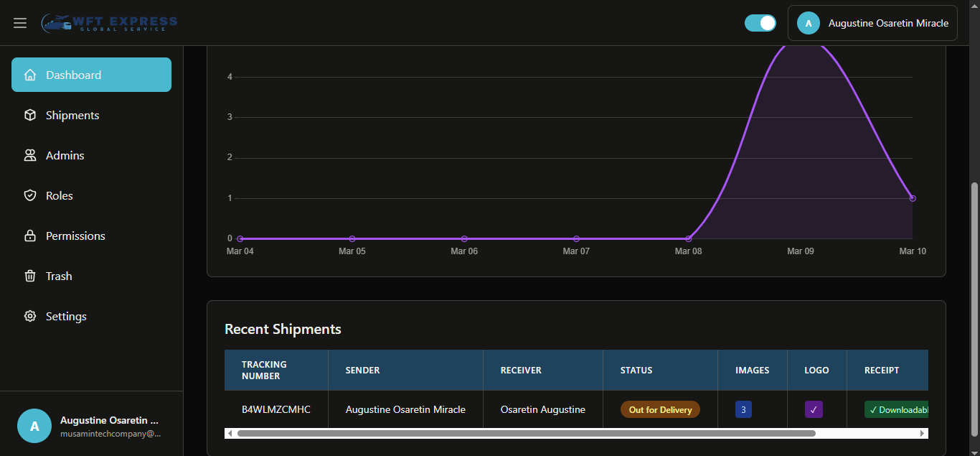Click the Permissions padlock icon

30,236
